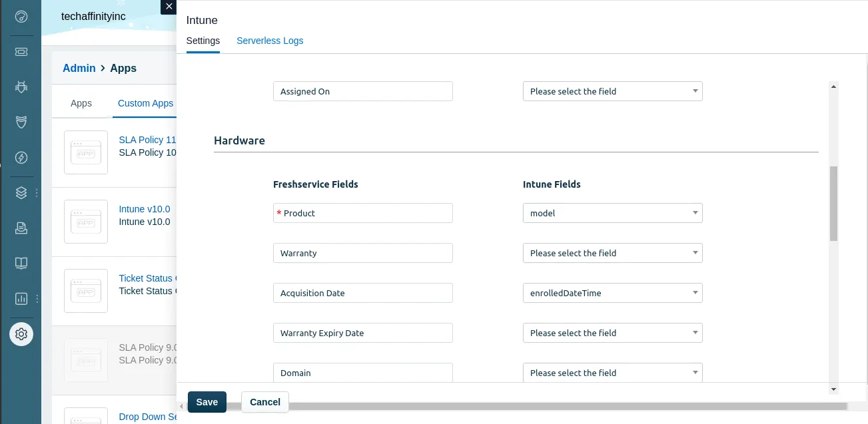Click the Warranty field box
868x424 pixels.
point(363,253)
